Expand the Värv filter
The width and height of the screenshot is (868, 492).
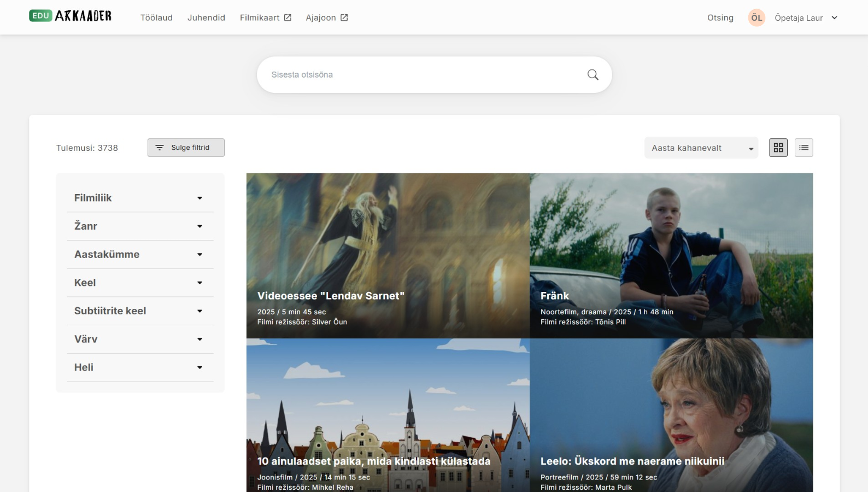(x=139, y=339)
